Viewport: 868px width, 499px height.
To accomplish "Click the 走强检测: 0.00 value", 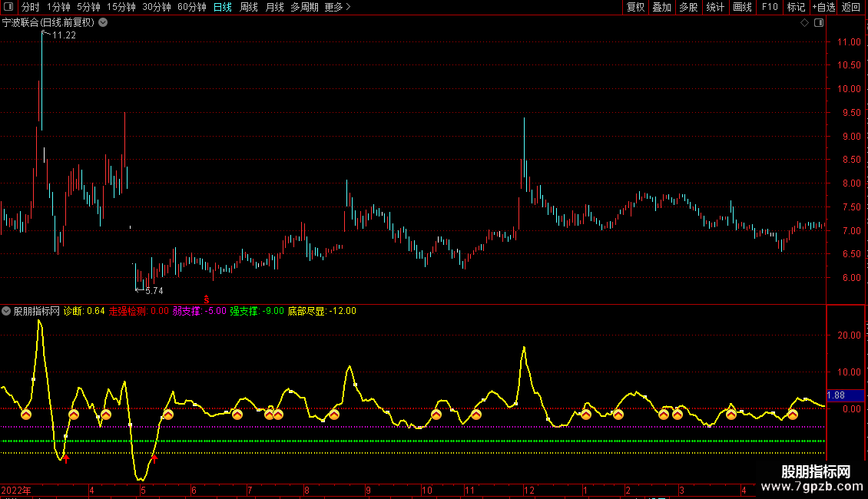I will coord(138,311).
